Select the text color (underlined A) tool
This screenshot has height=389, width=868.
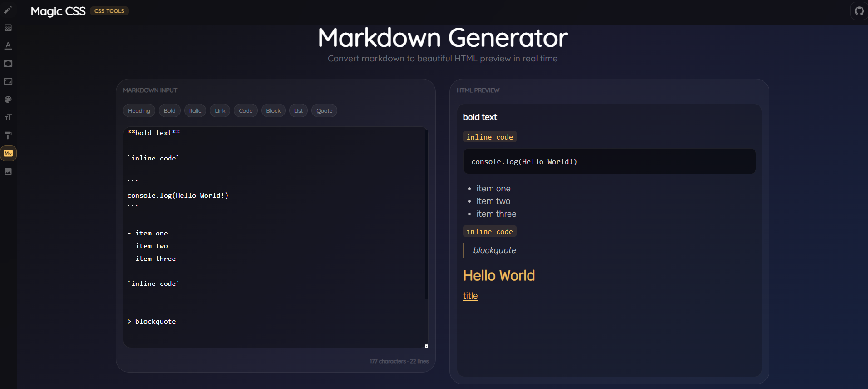[8, 46]
